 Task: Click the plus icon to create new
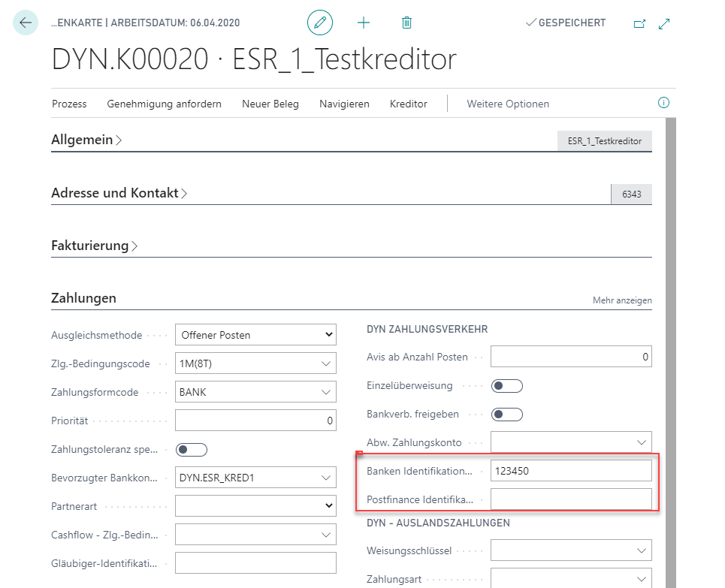[364, 23]
